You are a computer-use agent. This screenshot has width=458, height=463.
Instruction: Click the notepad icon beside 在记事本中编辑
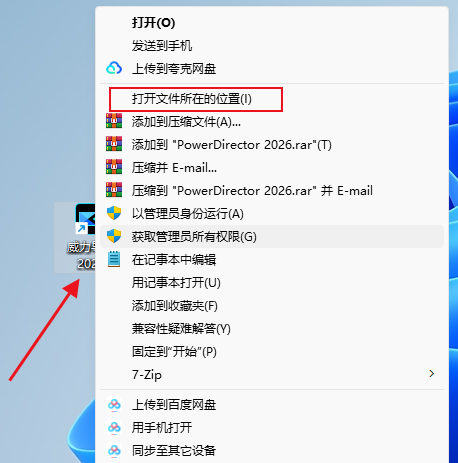click(x=114, y=259)
